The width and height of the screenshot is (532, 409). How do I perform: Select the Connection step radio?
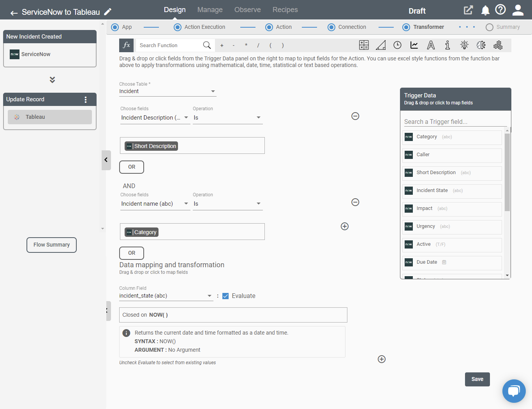(x=331, y=27)
